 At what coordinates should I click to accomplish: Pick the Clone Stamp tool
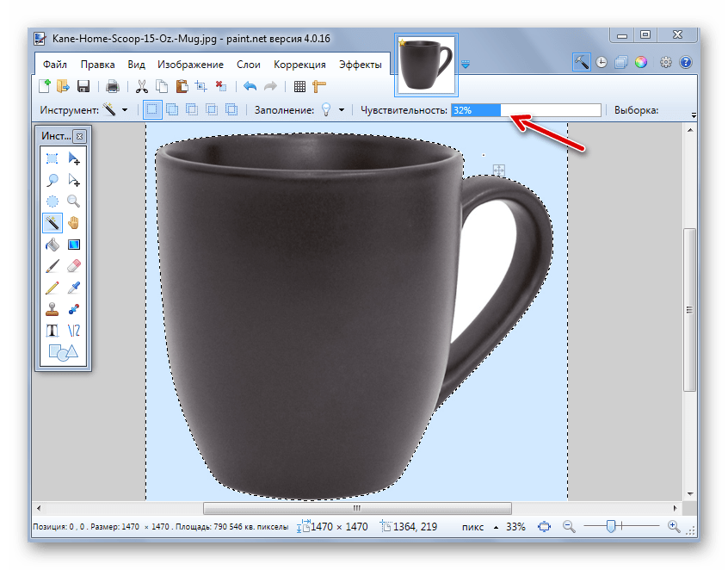pos(52,309)
